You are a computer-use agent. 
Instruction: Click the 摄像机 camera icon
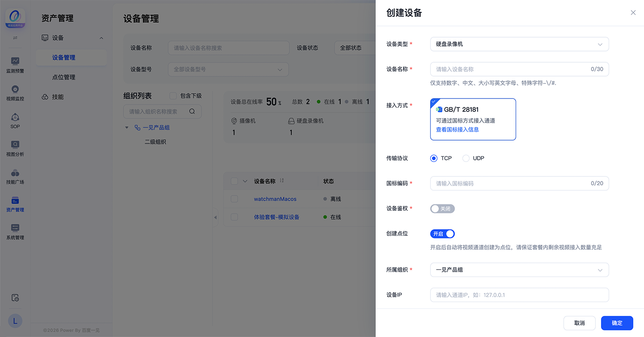[x=234, y=121]
